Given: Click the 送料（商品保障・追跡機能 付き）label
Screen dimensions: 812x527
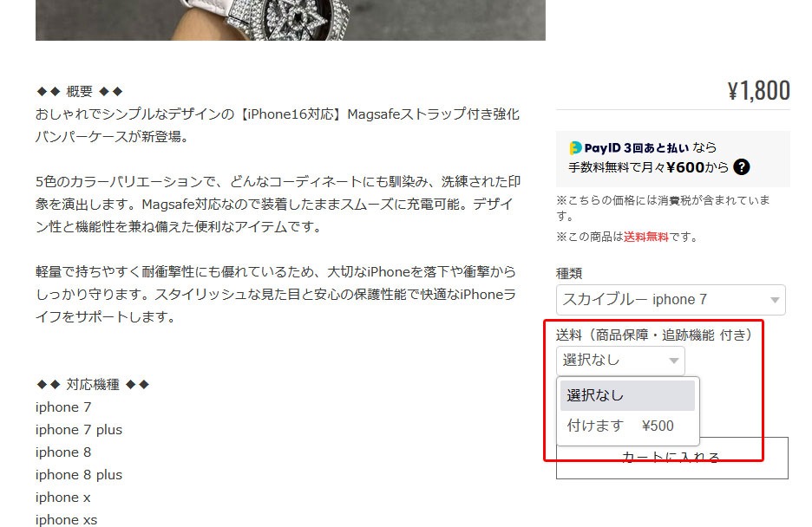Looking at the screenshot, I should pyautogui.click(x=654, y=335).
